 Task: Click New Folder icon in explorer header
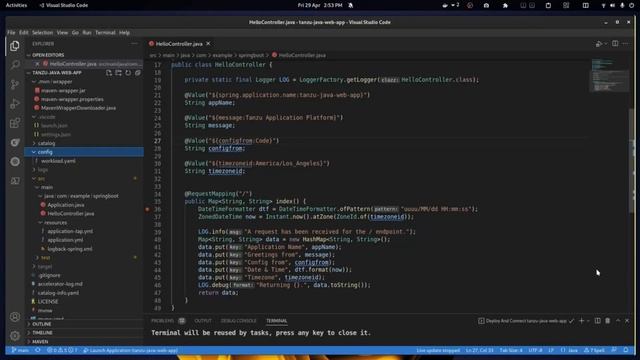118,73
